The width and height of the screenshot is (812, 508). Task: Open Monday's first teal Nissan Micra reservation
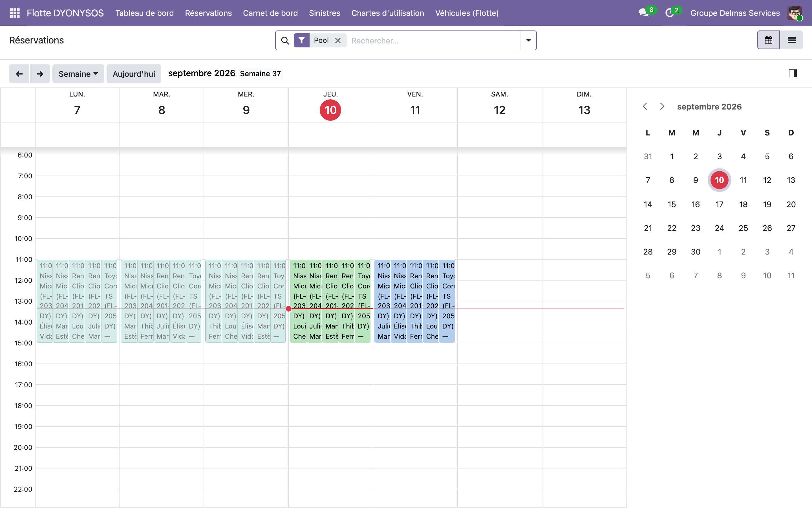coord(45,301)
